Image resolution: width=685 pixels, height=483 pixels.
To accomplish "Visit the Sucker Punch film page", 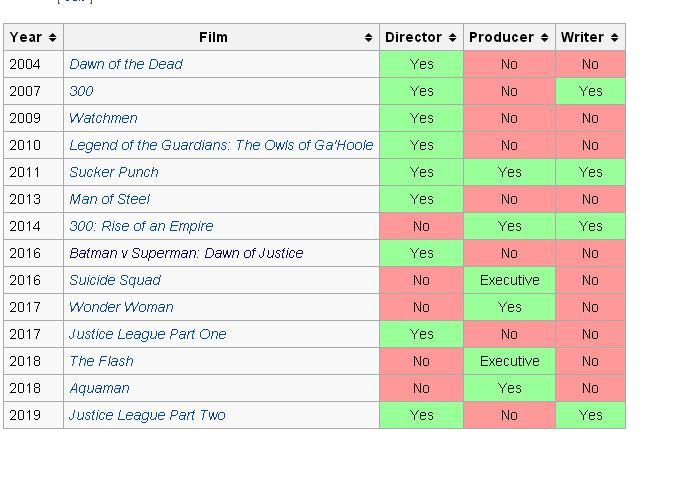I will [x=114, y=172].
